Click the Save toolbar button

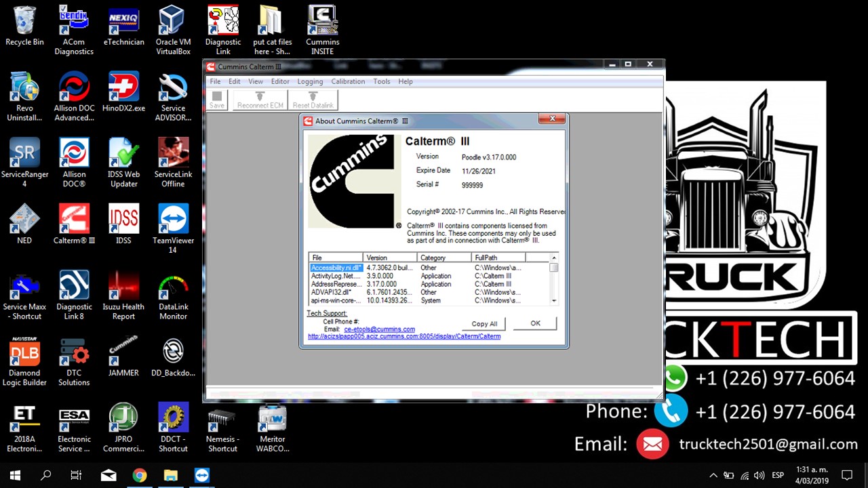tap(217, 100)
